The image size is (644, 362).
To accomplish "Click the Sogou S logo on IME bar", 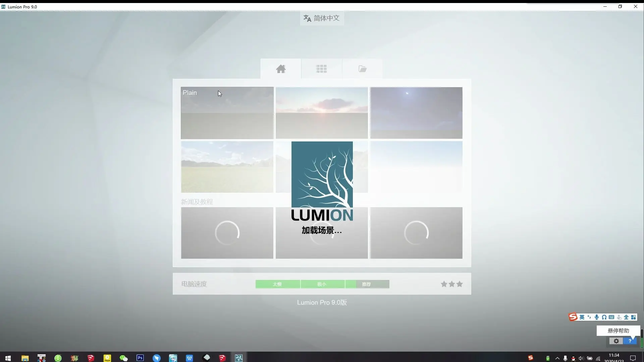I will coord(573,317).
